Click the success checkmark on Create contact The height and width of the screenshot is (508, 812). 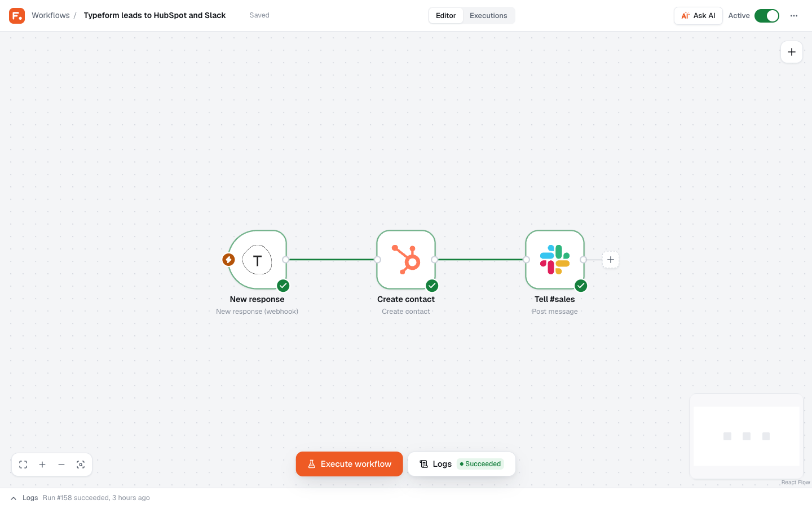432,286
